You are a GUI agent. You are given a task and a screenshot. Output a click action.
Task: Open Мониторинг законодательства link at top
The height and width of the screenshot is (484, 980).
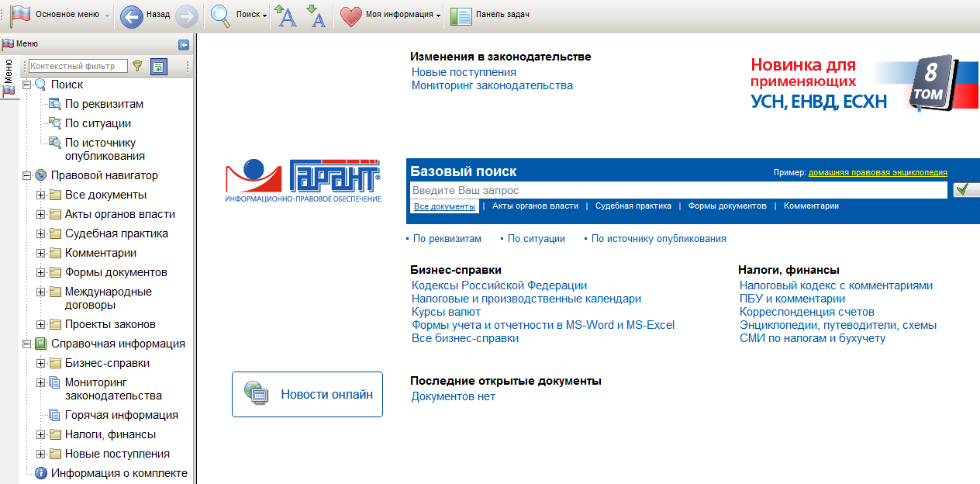pos(492,85)
